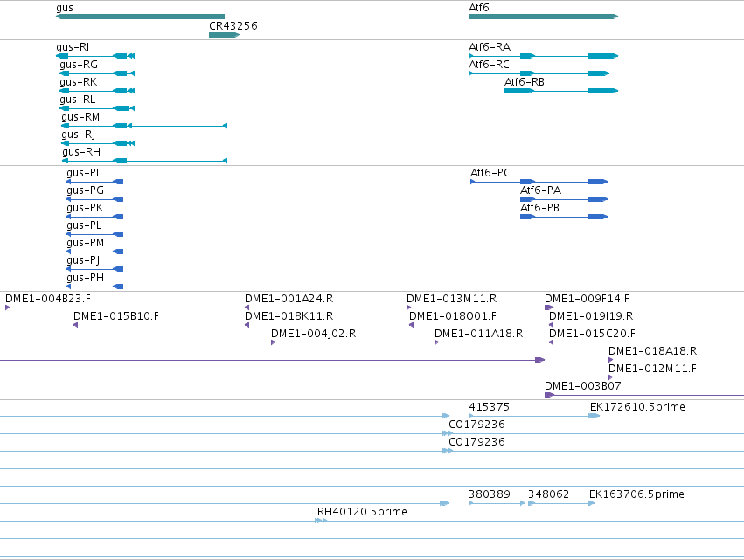Click the EK172610.5prime EST label

click(x=637, y=408)
